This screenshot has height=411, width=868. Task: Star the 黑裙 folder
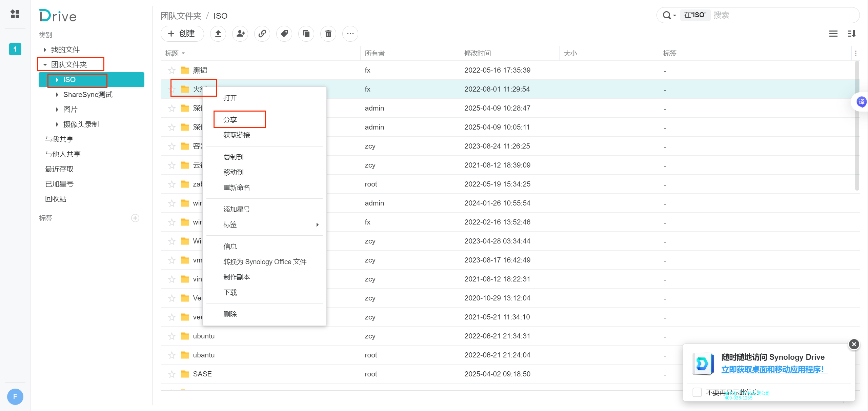click(x=172, y=70)
